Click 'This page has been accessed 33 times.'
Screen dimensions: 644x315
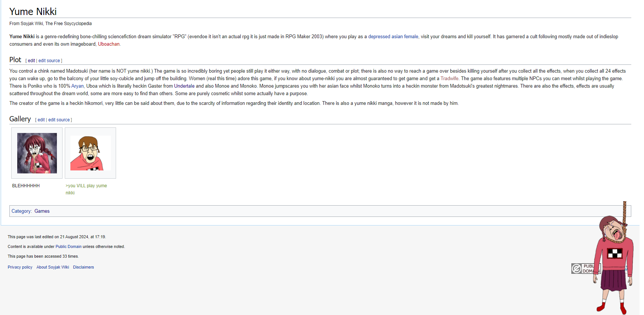click(x=43, y=257)
